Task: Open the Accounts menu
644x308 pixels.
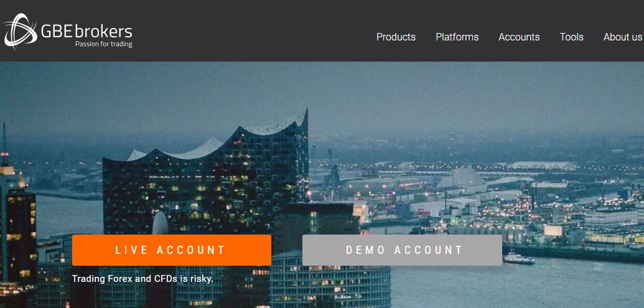Action: click(x=519, y=37)
